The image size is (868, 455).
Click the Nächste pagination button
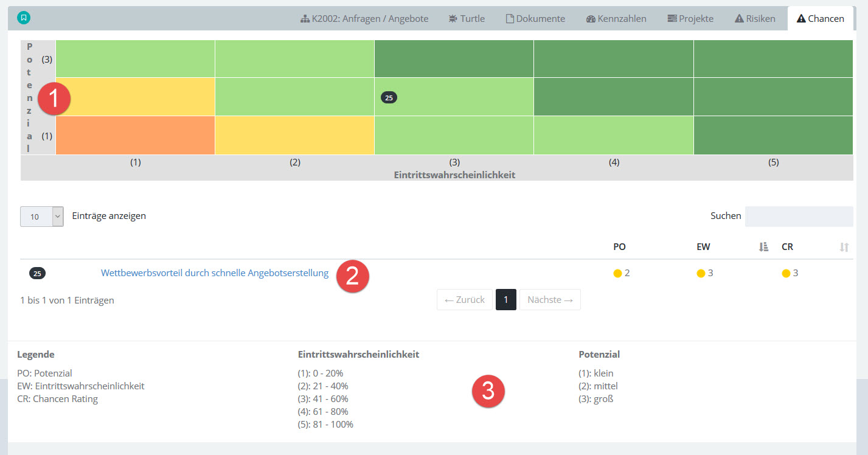549,300
